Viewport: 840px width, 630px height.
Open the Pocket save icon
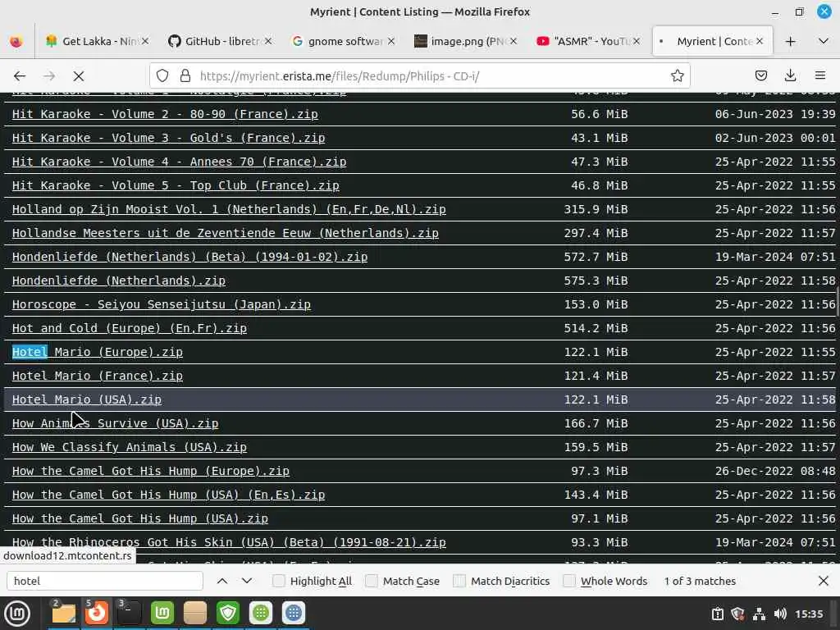pos(760,76)
